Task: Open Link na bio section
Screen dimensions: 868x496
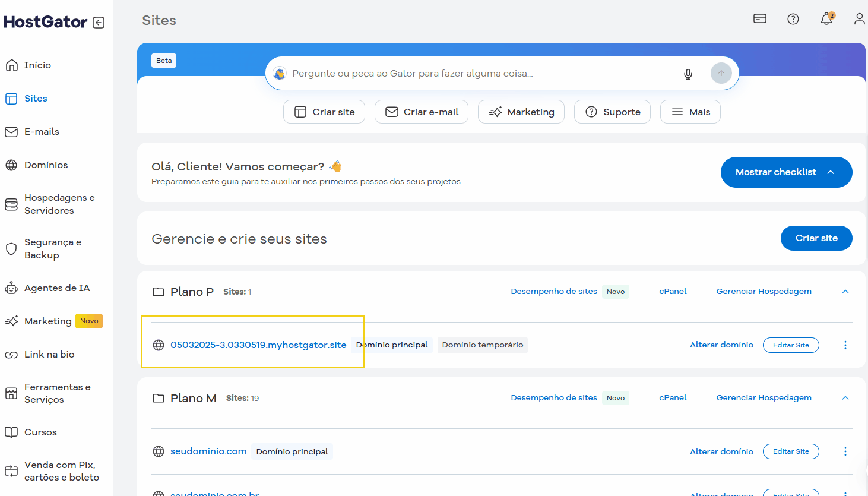Action: 49,354
